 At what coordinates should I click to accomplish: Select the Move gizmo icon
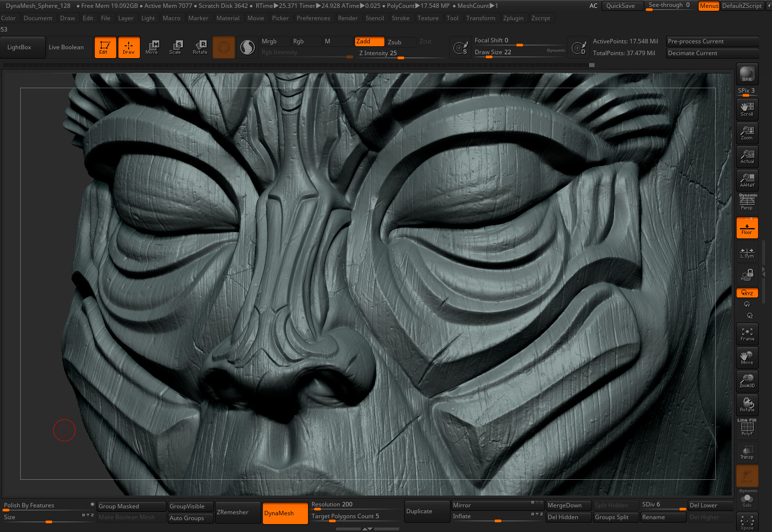tap(152, 47)
